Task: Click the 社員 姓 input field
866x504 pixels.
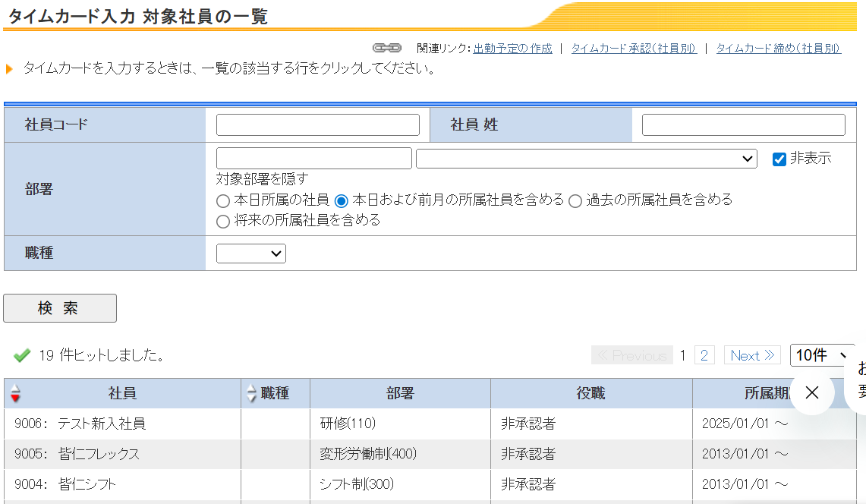Action: [x=743, y=125]
